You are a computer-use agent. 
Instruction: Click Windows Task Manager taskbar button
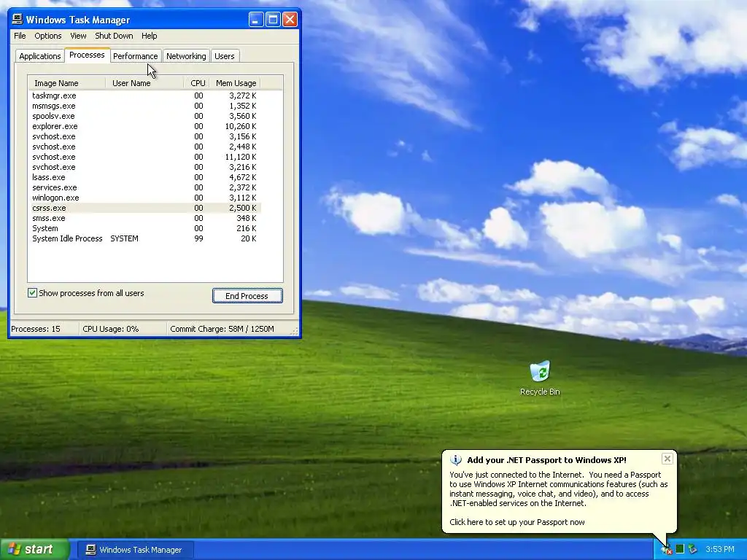pyautogui.click(x=135, y=550)
